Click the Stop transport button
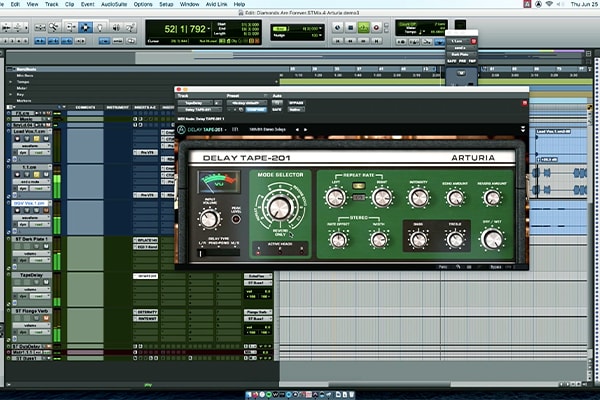The image size is (600, 400). pyautogui.click(x=351, y=28)
